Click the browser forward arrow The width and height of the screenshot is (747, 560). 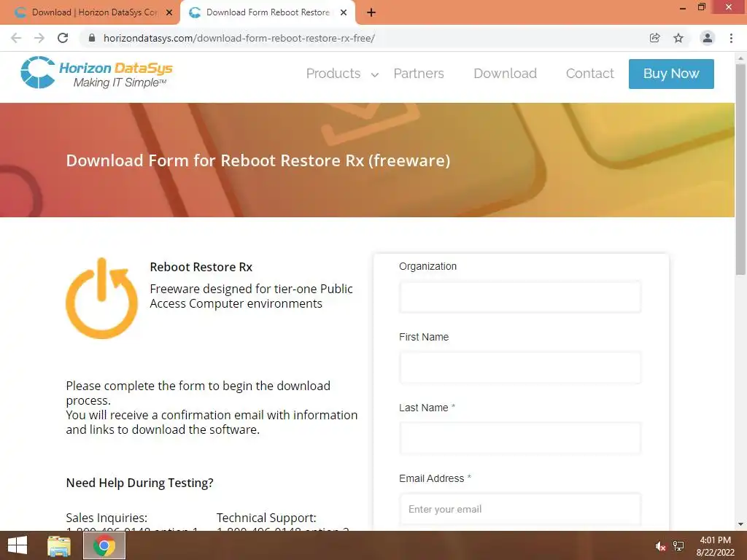(39, 38)
